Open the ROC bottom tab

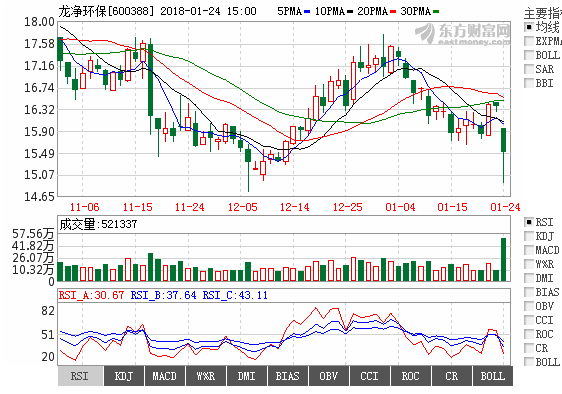coord(410,376)
